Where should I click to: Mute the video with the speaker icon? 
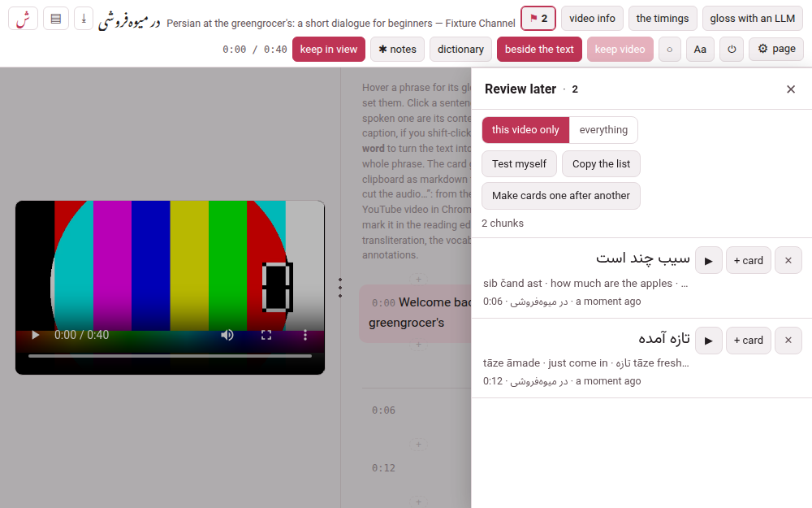point(227,335)
